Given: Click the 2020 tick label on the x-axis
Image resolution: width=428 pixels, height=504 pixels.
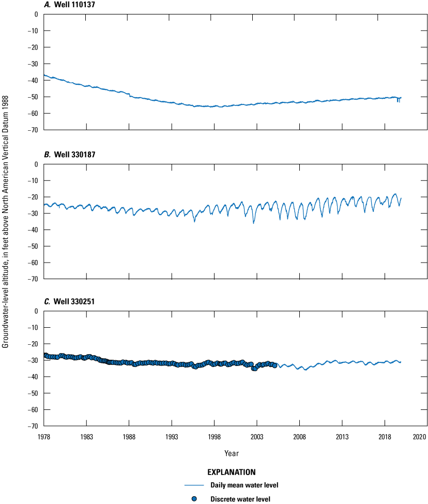Looking at the screenshot, I should 420,437.
